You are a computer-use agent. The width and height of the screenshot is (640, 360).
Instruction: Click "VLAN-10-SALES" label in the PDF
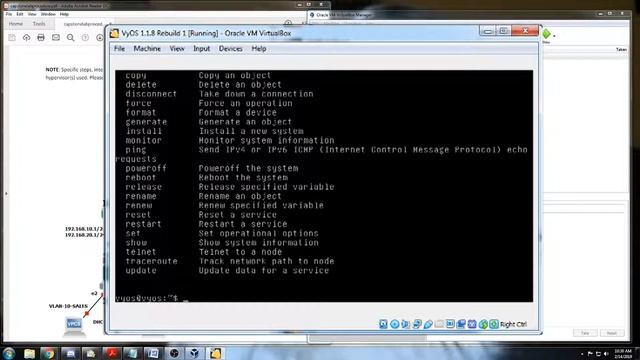pos(68,306)
